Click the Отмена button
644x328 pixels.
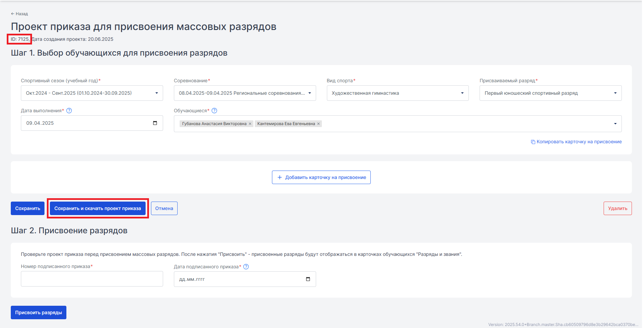coord(164,208)
